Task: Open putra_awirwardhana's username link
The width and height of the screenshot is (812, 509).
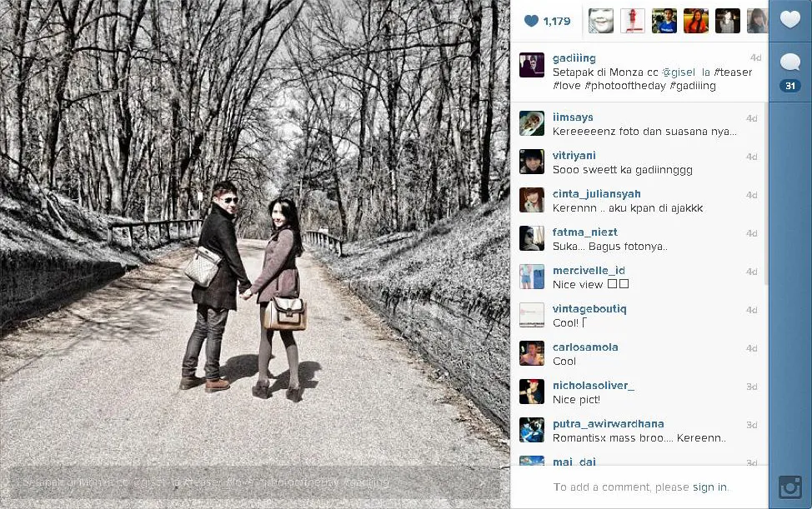Action: [x=608, y=424]
